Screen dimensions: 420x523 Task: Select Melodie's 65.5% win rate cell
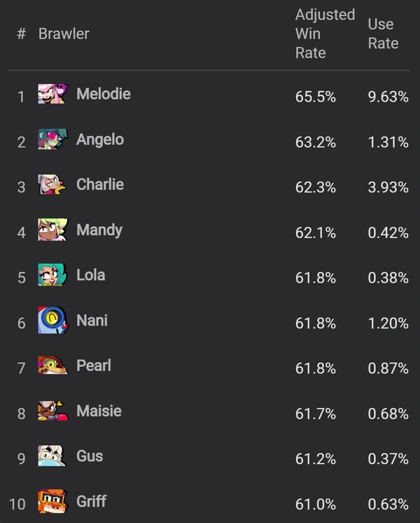tap(315, 97)
